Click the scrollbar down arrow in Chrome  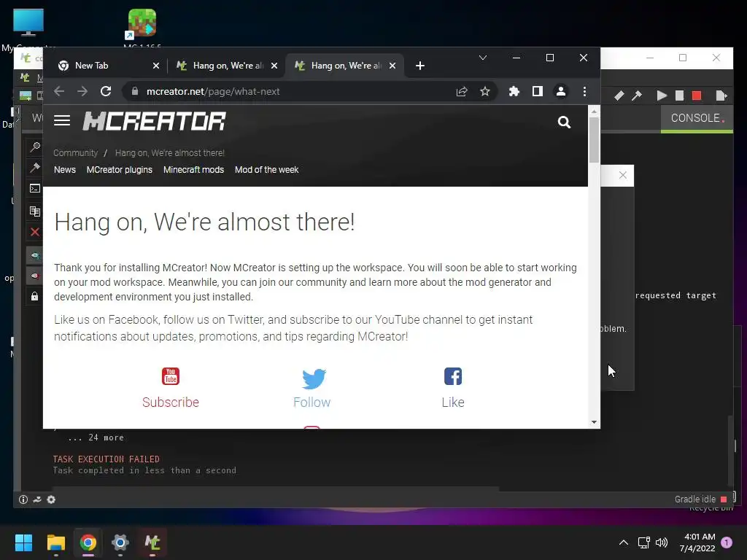click(594, 422)
